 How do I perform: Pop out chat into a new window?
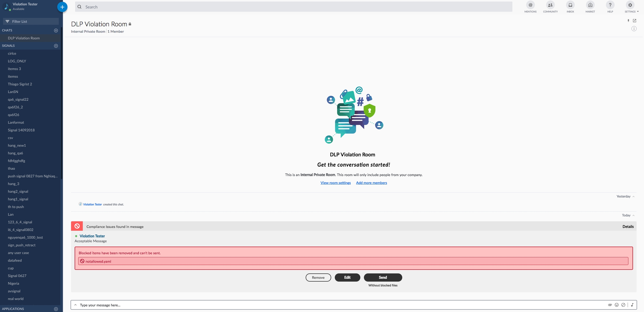(634, 21)
